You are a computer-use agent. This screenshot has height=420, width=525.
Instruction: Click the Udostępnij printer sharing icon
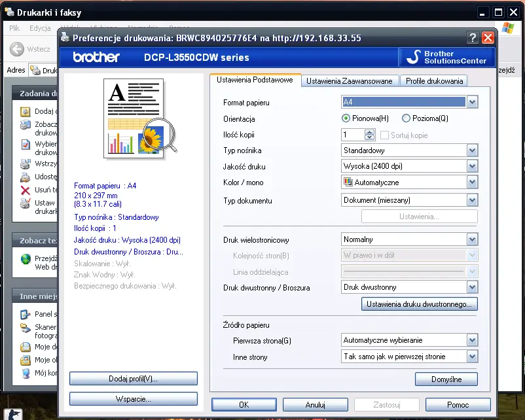[x=26, y=177]
